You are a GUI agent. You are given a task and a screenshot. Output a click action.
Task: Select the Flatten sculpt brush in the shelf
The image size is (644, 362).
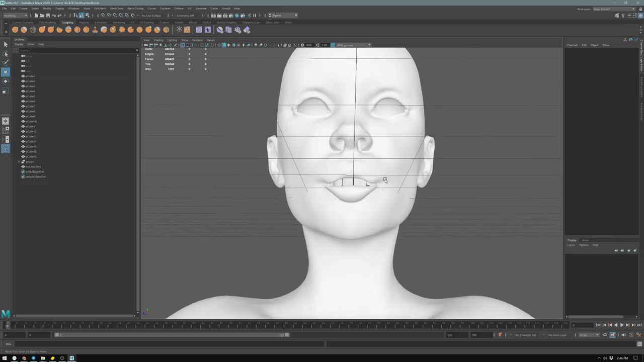59,30
